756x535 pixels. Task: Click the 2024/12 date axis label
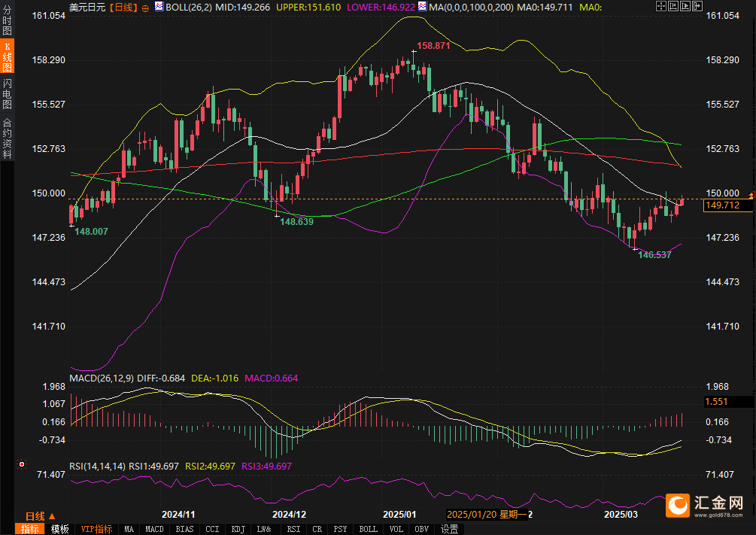(x=290, y=514)
